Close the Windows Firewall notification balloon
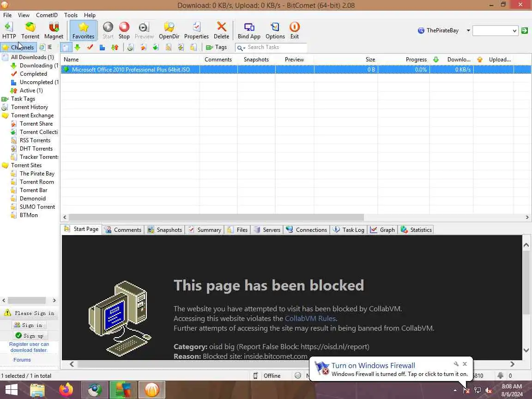Viewport: 532px width, 399px height. [x=465, y=364]
